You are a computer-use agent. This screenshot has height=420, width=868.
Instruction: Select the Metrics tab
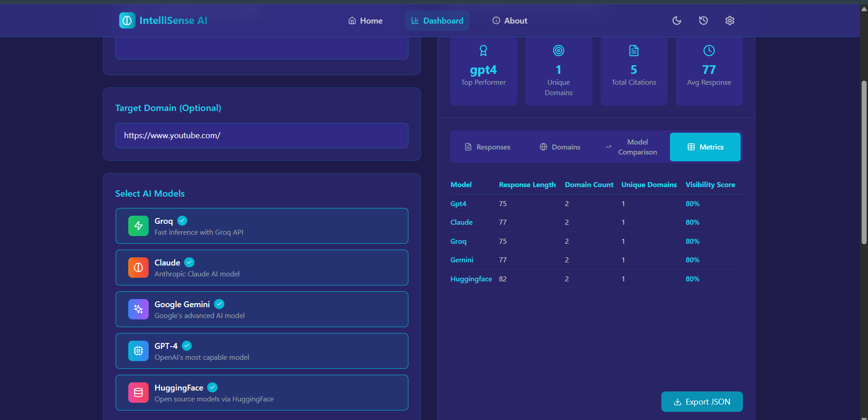click(705, 147)
